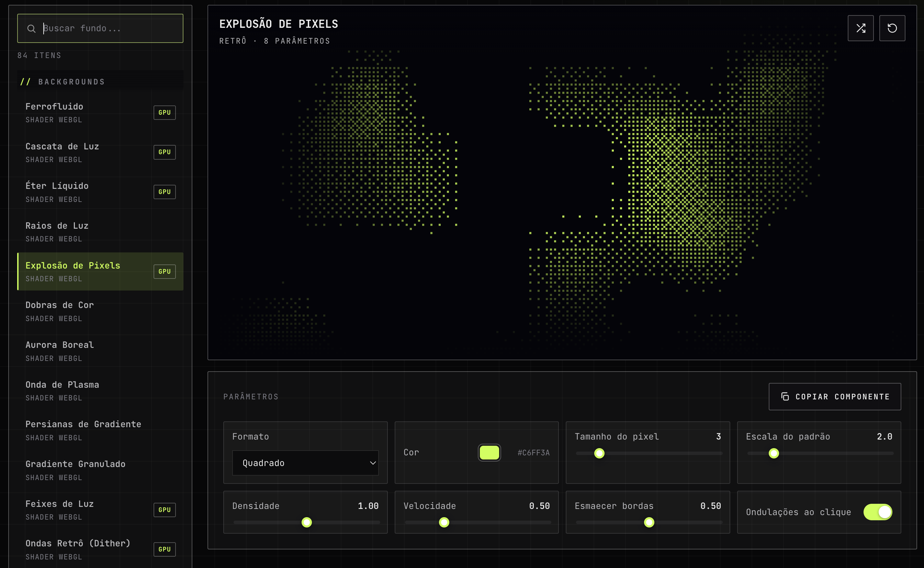This screenshot has height=568, width=924.
Task: Click the Cor color swatch
Action: point(489,453)
